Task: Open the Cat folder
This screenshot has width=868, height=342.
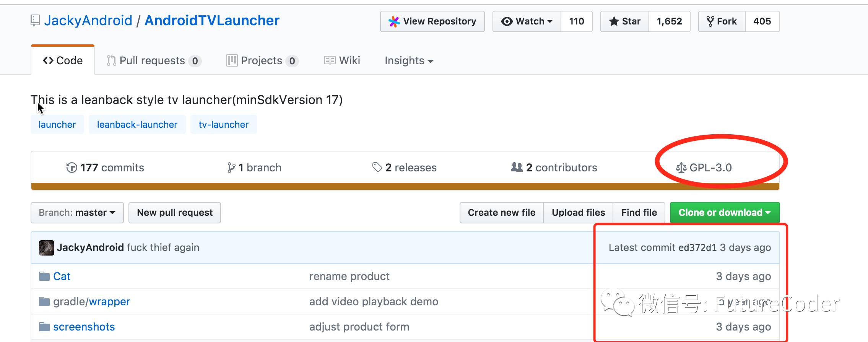Action: (62, 276)
